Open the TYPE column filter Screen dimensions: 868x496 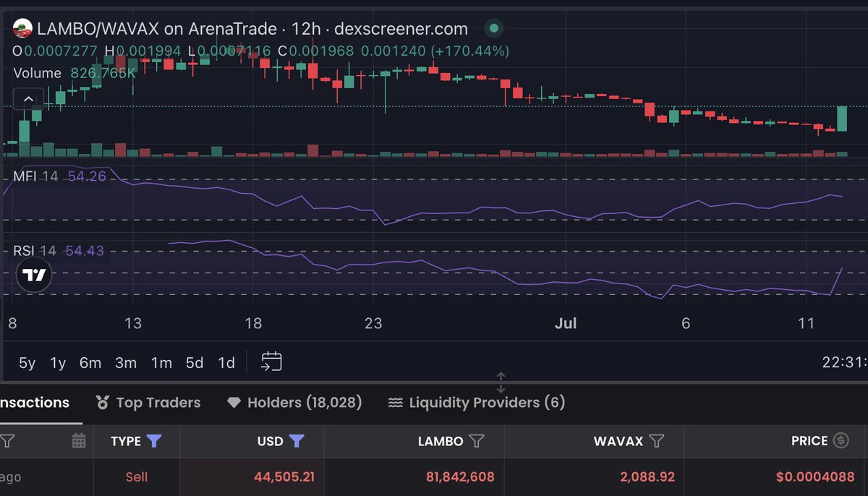click(154, 440)
